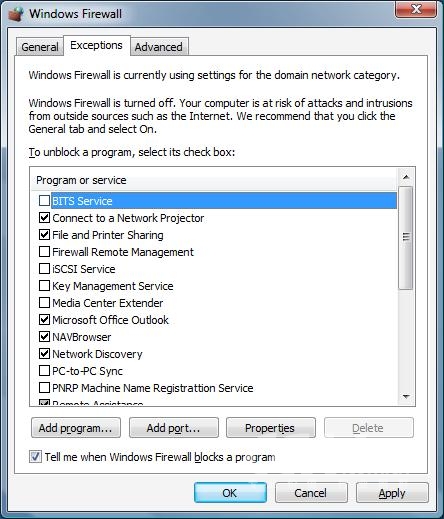
Task: Check the BITS Service checkbox
Action: coord(44,201)
